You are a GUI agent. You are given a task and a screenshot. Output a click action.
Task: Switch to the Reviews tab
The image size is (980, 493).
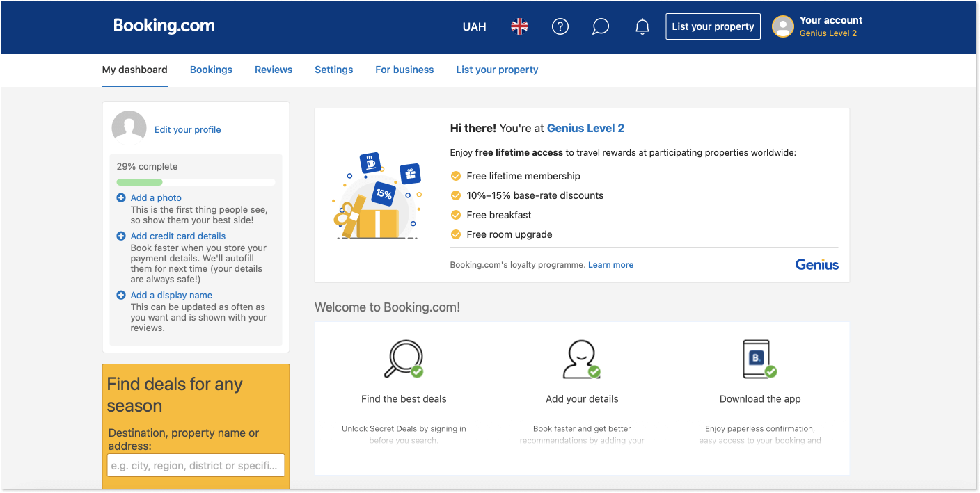click(x=274, y=70)
